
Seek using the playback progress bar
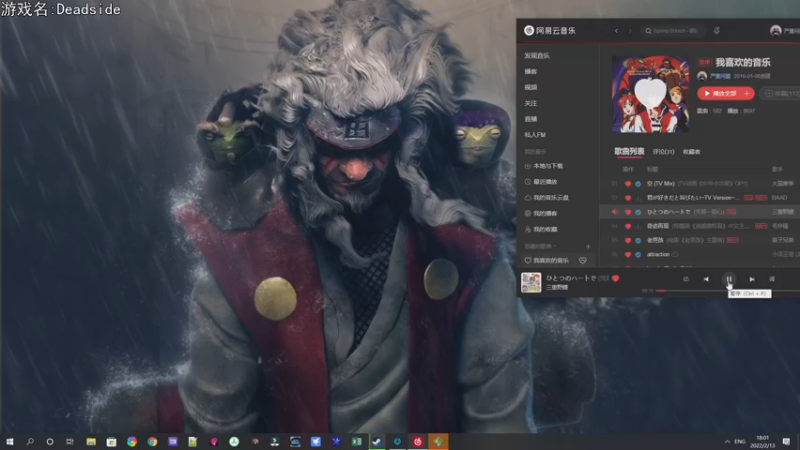click(728, 290)
